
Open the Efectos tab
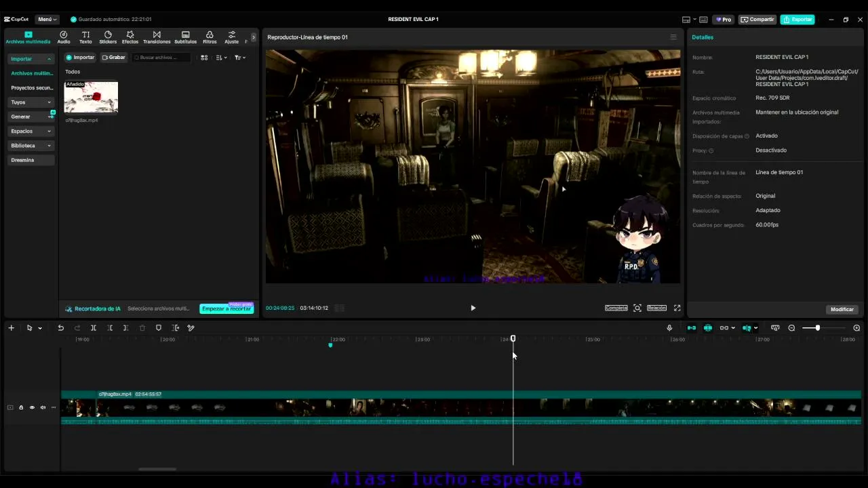click(130, 37)
